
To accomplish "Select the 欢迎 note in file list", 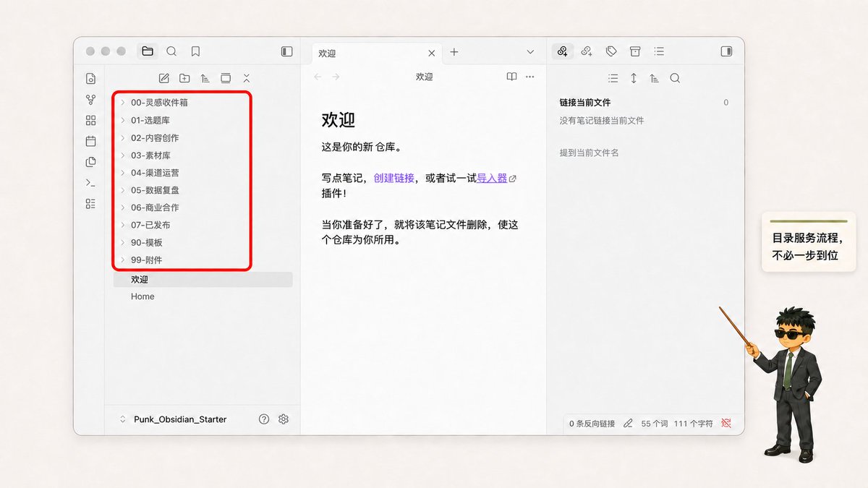I will tap(203, 279).
